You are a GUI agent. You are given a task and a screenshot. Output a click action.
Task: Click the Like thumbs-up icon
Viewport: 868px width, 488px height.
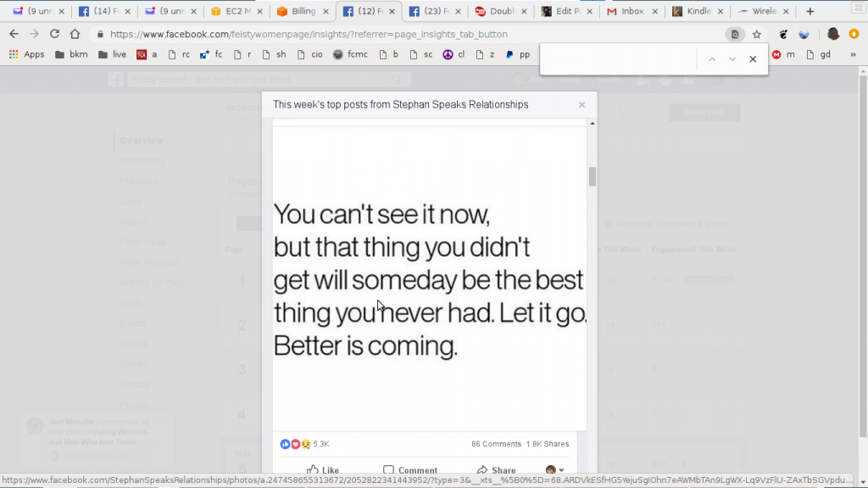tap(313, 469)
